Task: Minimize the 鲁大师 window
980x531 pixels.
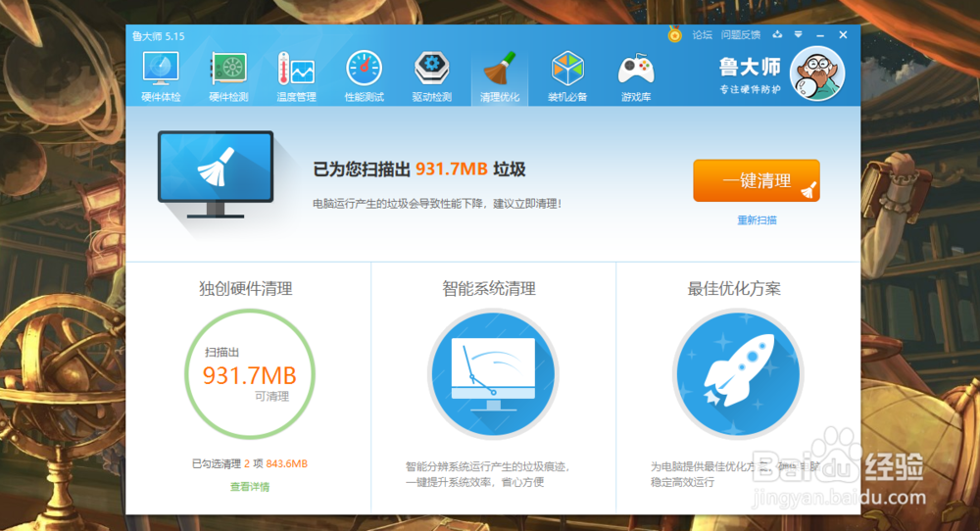Action: tap(820, 35)
